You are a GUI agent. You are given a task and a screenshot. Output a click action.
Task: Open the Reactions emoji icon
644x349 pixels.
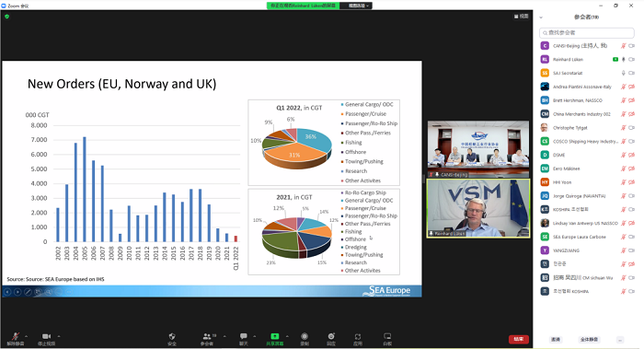point(331,339)
